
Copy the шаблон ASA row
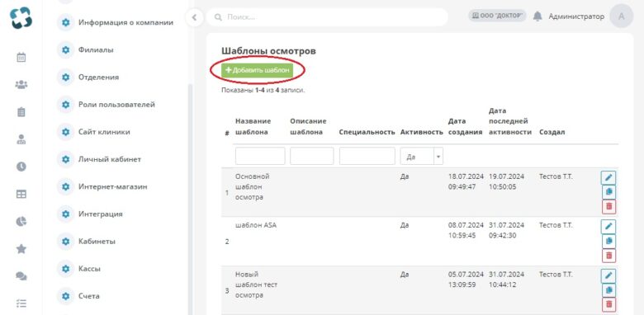click(608, 241)
